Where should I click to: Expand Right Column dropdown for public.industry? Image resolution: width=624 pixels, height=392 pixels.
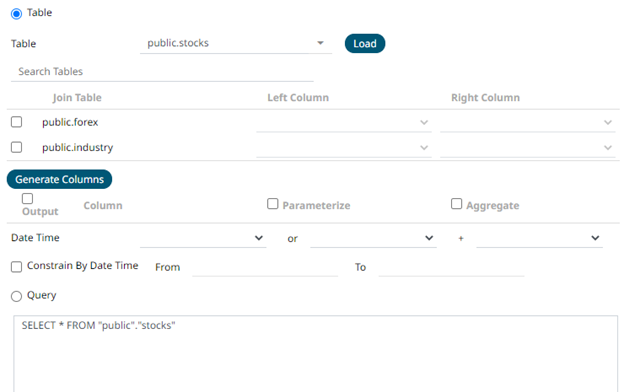point(528,148)
